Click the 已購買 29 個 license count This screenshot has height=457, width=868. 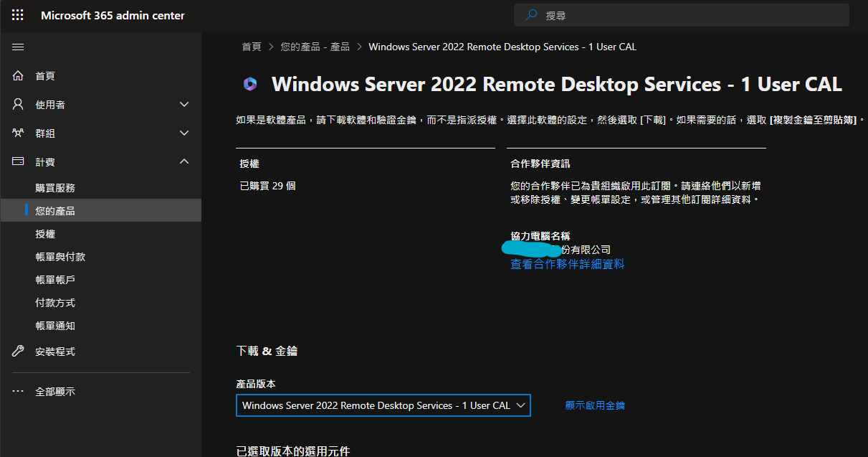point(267,186)
